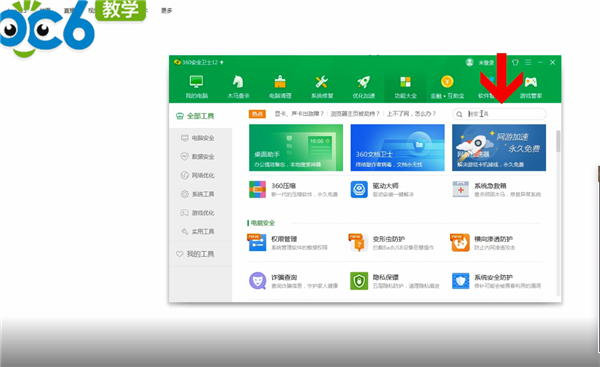Launch the 驱动大师 tool
The width and height of the screenshot is (600, 367).
tap(383, 189)
